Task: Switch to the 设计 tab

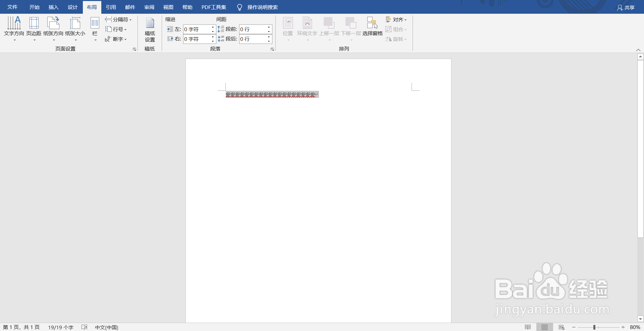Action: coord(72,7)
